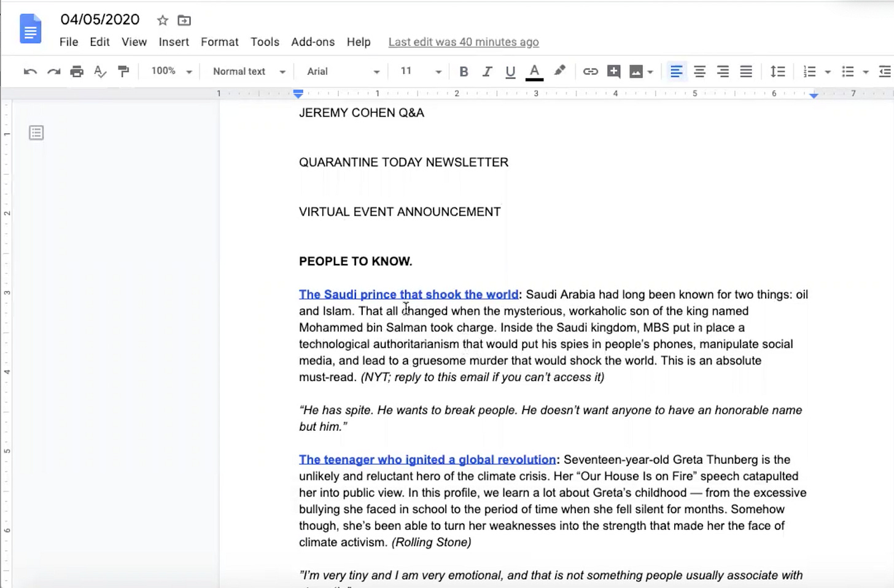Move document to a folder
Image resolution: width=894 pixels, height=588 pixels.
(x=184, y=20)
